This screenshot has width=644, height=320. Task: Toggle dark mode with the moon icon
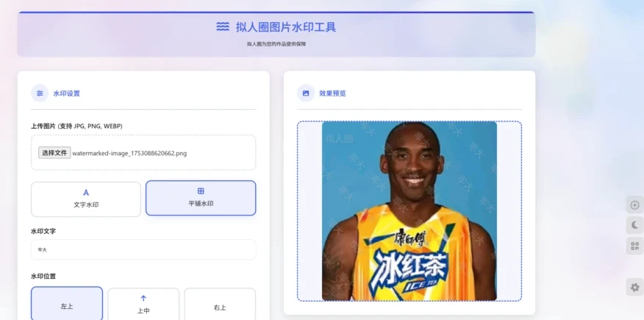coord(634,224)
